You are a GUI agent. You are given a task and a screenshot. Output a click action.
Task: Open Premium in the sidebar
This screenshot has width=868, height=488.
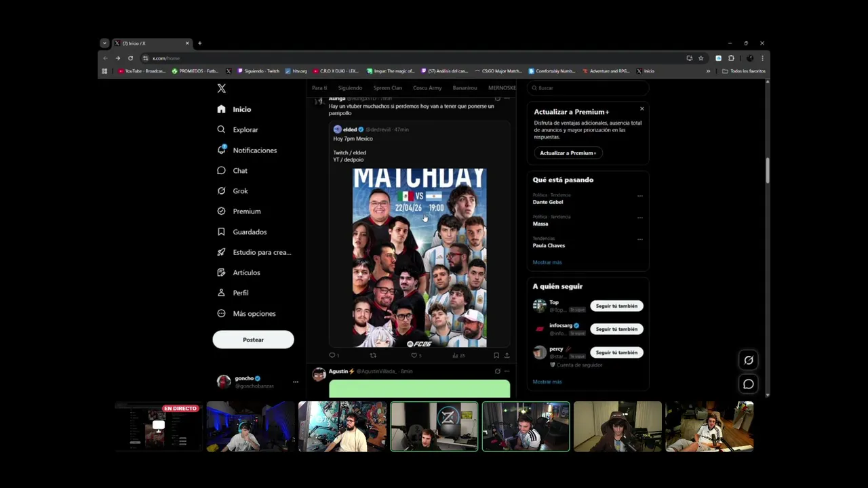click(x=239, y=211)
